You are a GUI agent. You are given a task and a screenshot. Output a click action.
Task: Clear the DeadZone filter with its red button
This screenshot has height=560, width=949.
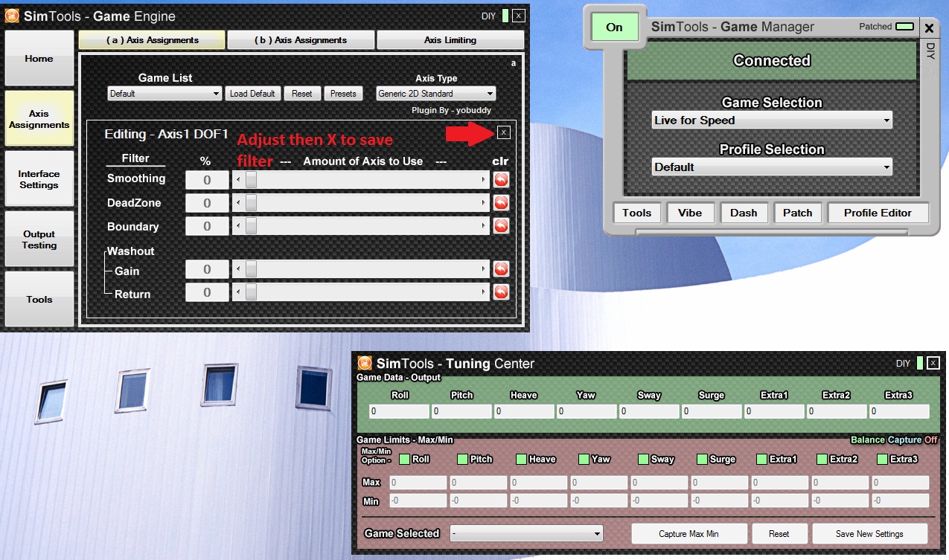[501, 202]
